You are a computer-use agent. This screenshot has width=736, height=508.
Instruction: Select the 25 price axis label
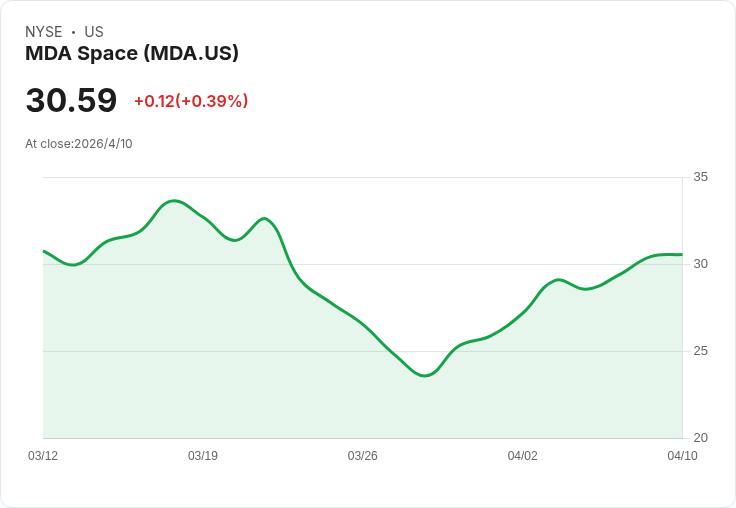tap(700, 351)
